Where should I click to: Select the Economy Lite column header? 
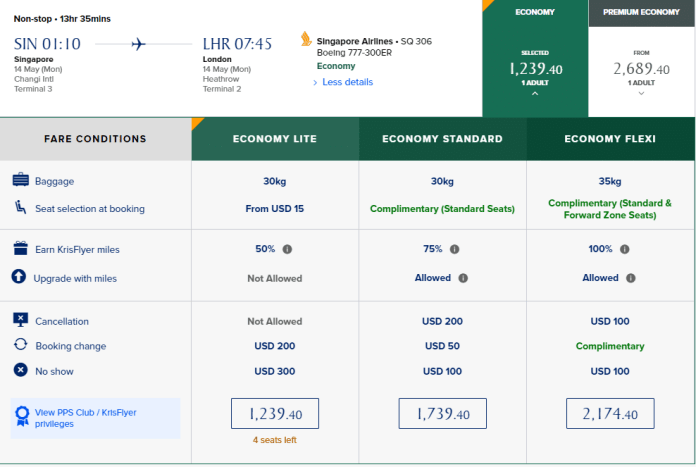275,139
